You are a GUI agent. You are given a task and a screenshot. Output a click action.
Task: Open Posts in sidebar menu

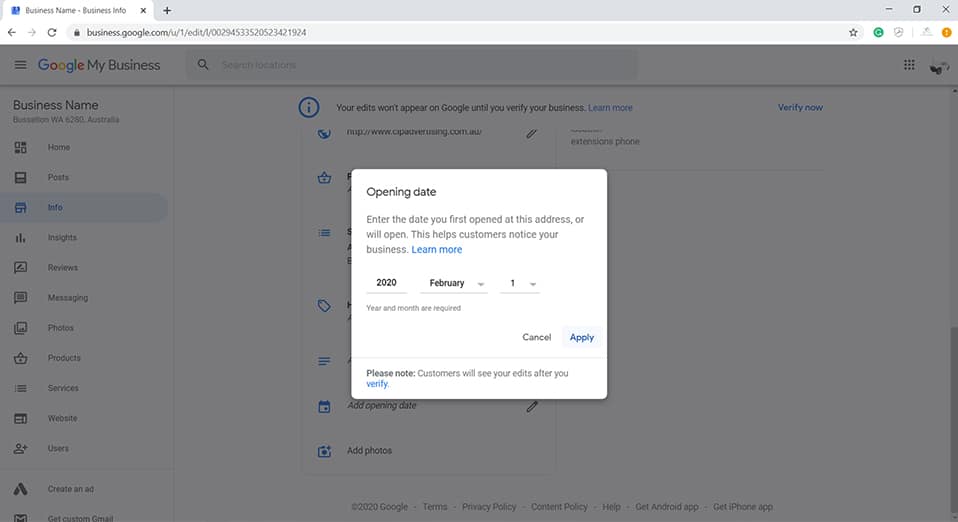(58, 177)
